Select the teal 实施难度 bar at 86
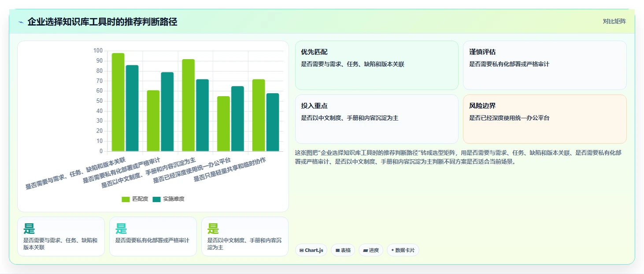This screenshot has height=274, width=644. tap(132, 108)
